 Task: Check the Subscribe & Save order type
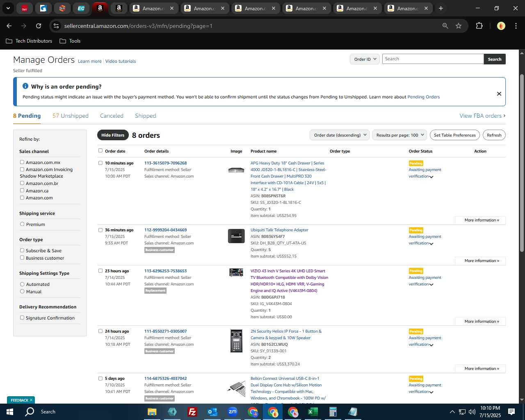click(x=22, y=250)
